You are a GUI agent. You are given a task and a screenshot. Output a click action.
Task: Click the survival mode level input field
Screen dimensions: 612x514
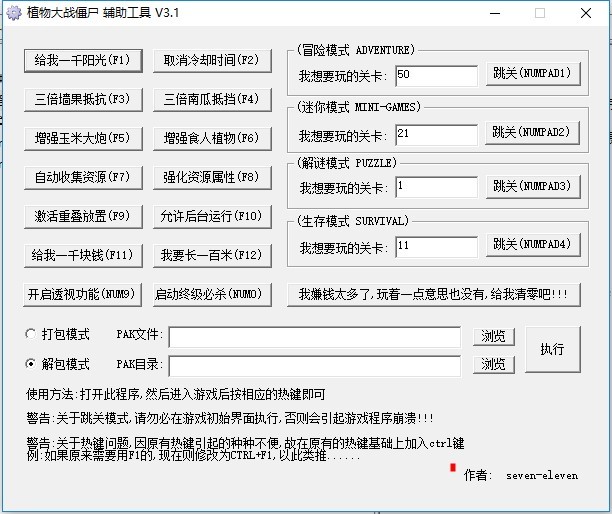436,245
